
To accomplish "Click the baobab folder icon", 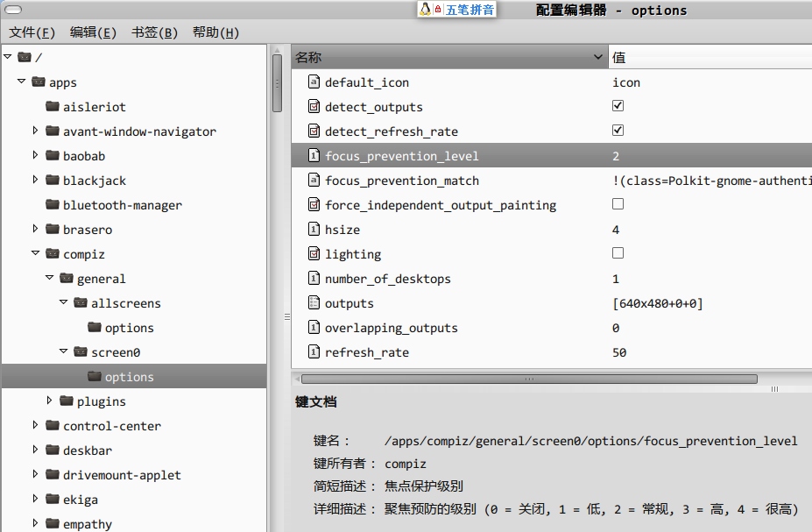I will pyautogui.click(x=53, y=155).
